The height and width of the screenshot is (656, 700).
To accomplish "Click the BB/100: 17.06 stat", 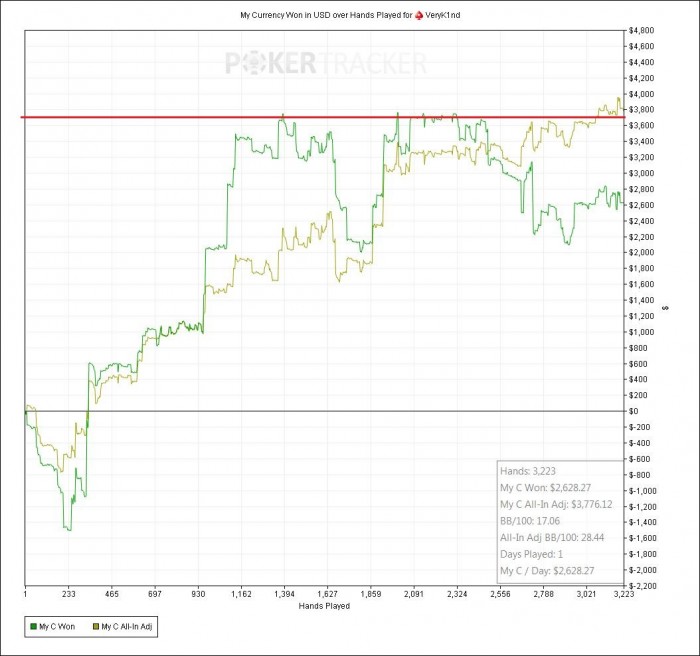I will [x=529, y=521].
